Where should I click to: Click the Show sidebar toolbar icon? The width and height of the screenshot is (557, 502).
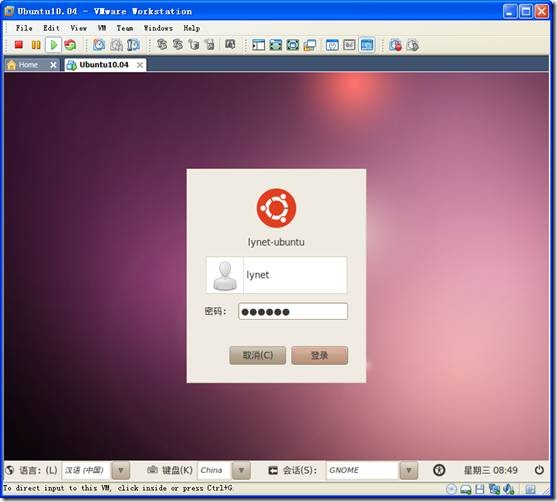point(258,45)
